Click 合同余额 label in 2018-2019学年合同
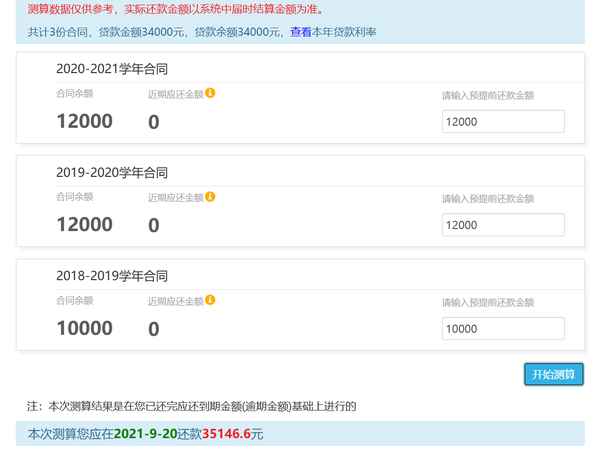This screenshot has height=455, width=600. (75, 300)
